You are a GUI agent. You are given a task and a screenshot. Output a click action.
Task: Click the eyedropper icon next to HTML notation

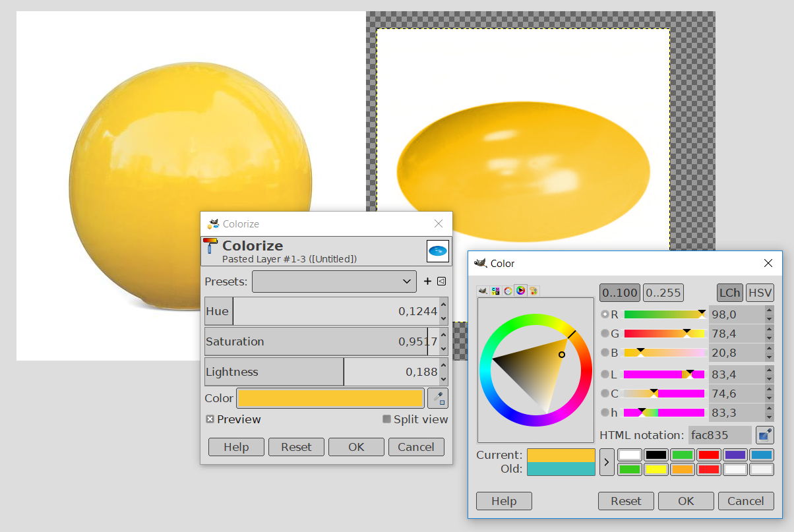coord(765,435)
